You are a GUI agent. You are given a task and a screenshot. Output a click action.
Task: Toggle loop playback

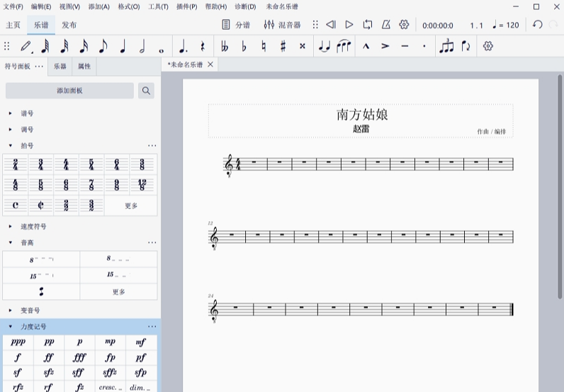pyautogui.click(x=367, y=25)
